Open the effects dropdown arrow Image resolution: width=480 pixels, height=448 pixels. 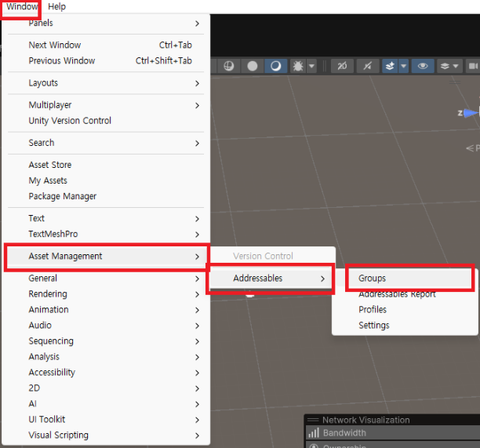tap(404, 66)
